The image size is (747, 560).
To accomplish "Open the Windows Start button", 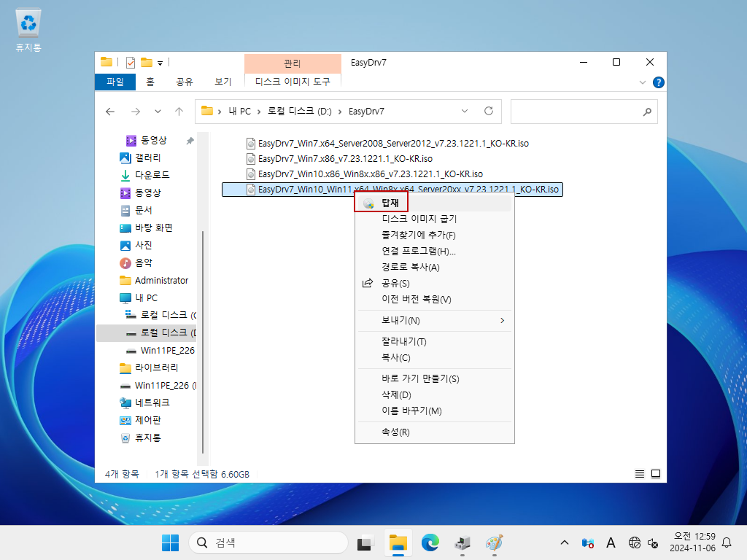I will point(170,542).
